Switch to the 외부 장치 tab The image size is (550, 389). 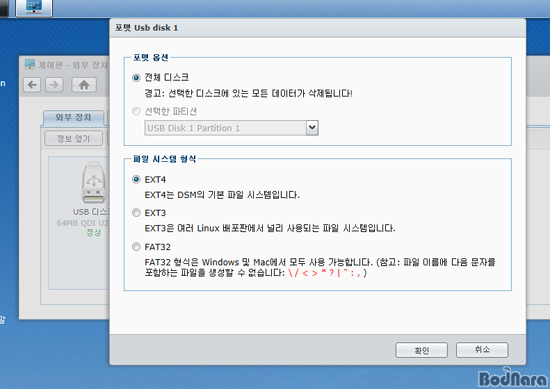73,118
